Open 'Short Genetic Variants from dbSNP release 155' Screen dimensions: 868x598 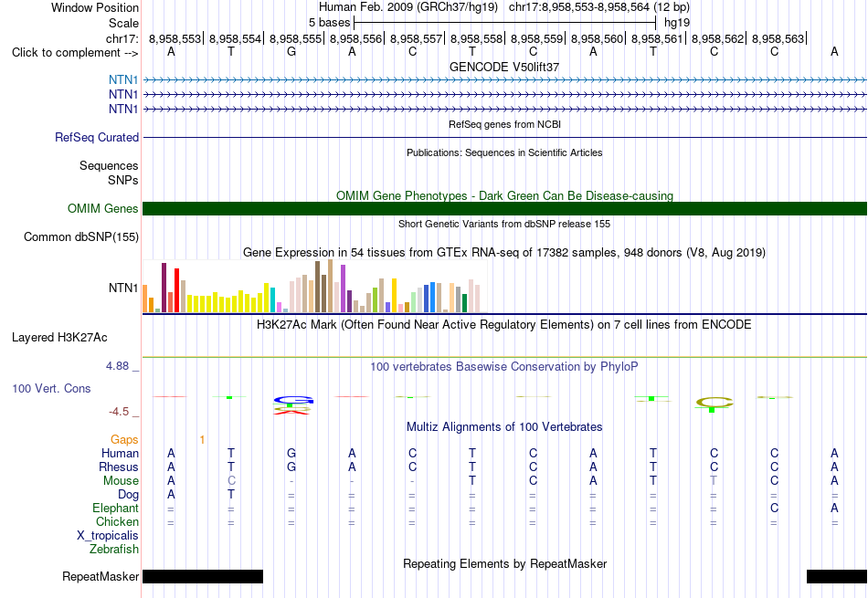coord(504,224)
